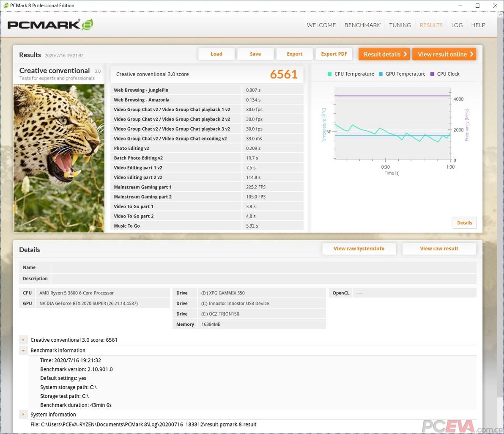Screen dimensions: 504x434
Task: Click the Description input field
Action: coord(263,278)
